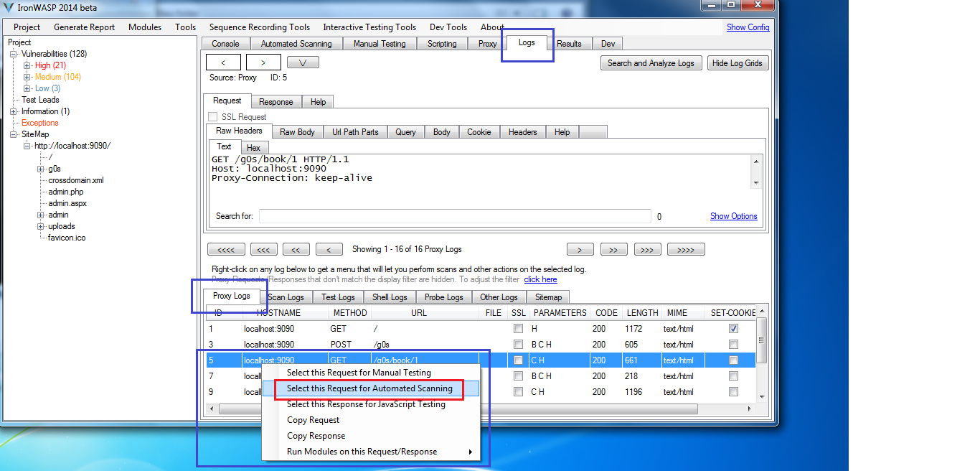Screen dimensions: 980x471
Task: Uncheck SET-COOKIE for log ID 1
Action: click(x=733, y=328)
